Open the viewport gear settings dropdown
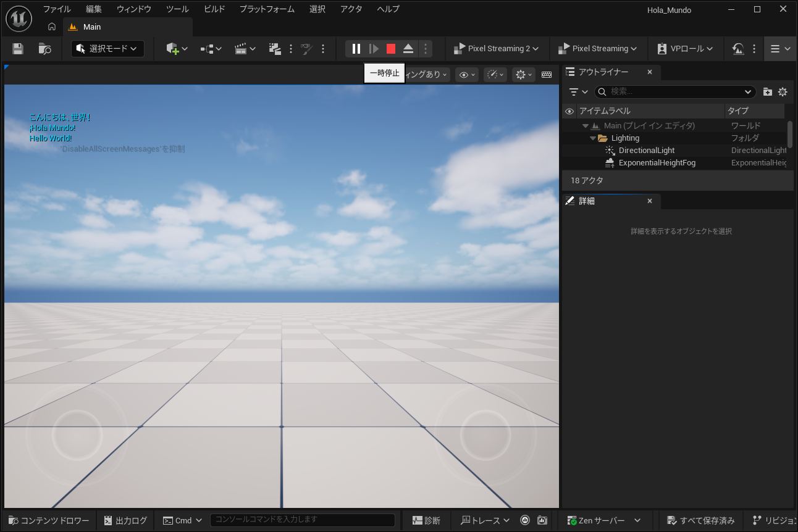This screenshot has height=532, width=798. pyautogui.click(x=524, y=75)
